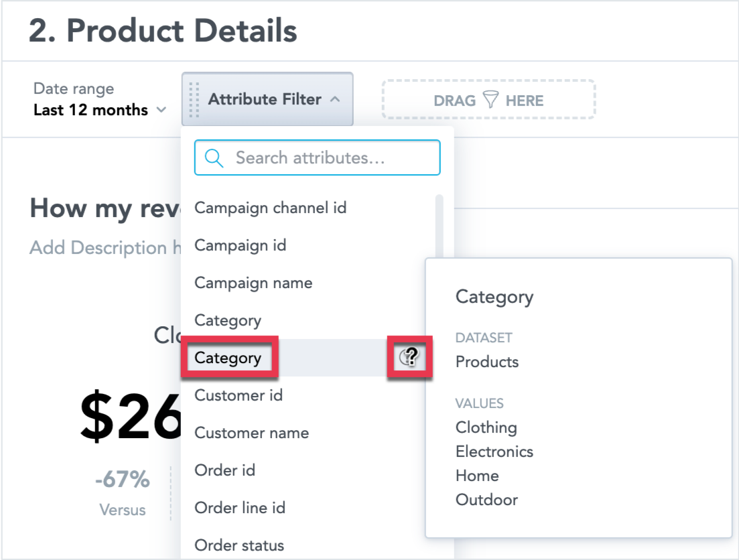
Task: Click the search magnifier icon
Action: pyautogui.click(x=213, y=157)
